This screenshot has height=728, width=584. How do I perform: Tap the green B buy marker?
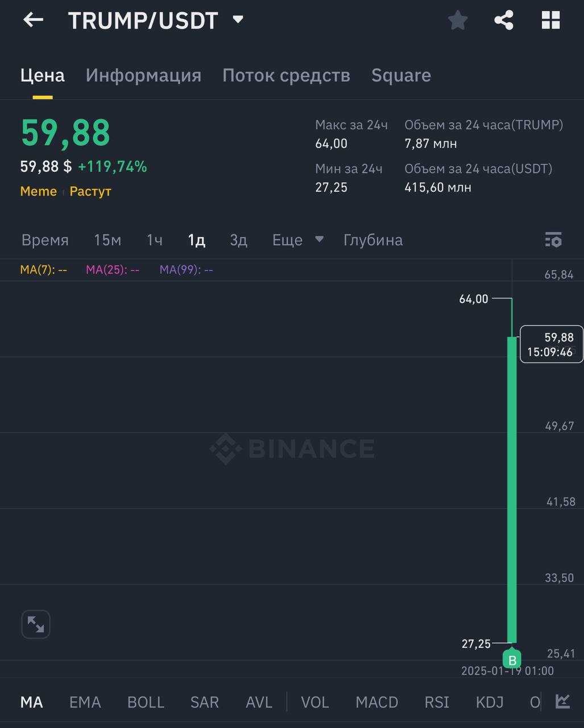[x=512, y=660]
